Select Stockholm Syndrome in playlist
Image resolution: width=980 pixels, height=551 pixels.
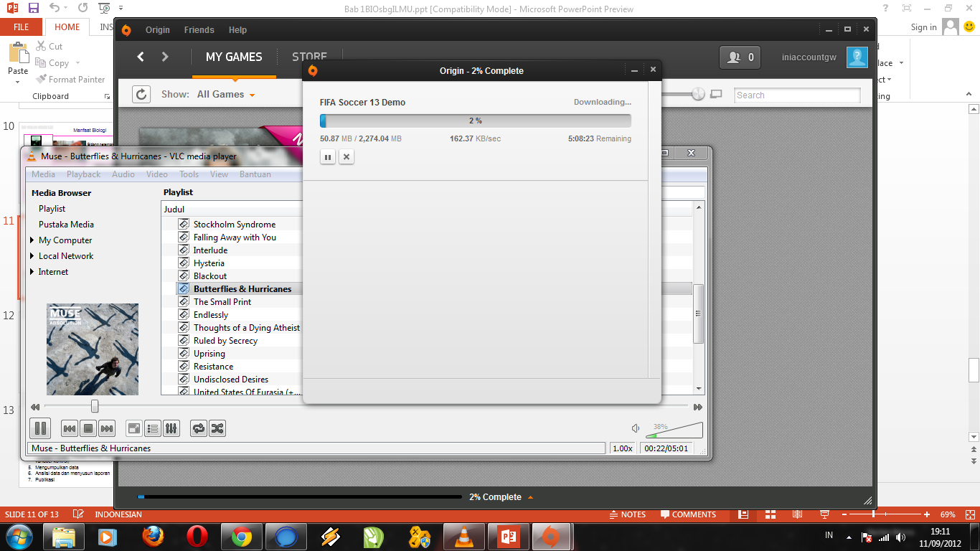tap(235, 225)
